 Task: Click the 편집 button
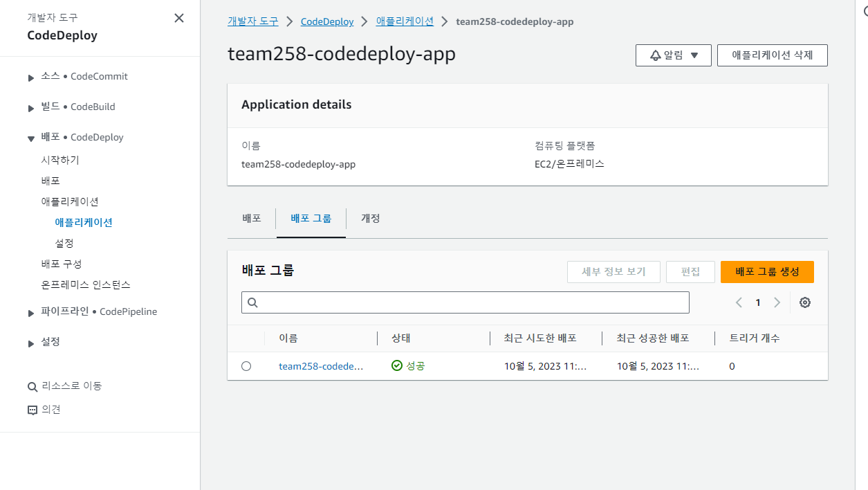click(690, 272)
